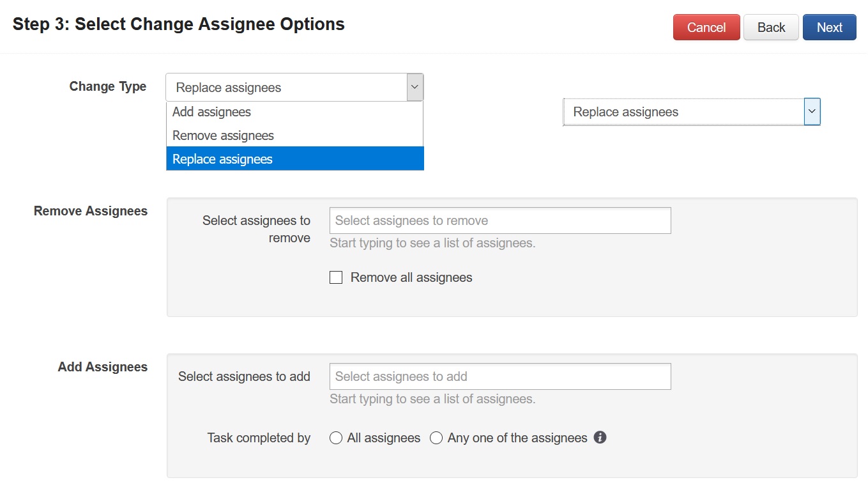Focus the Select assignees to add field

coord(500,376)
